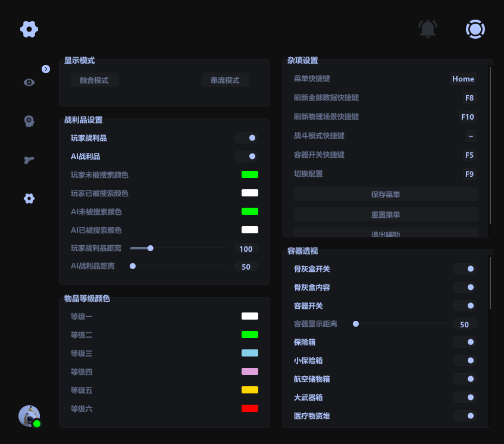Expand the sidebar with the chevron arrow
The height and width of the screenshot is (444, 504).
click(x=46, y=69)
